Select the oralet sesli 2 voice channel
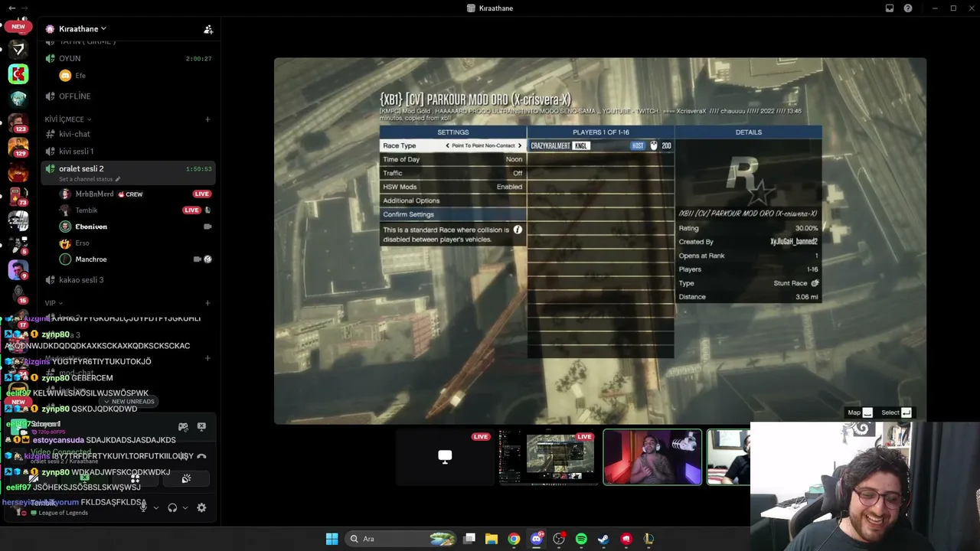The width and height of the screenshot is (980, 551). (129, 172)
